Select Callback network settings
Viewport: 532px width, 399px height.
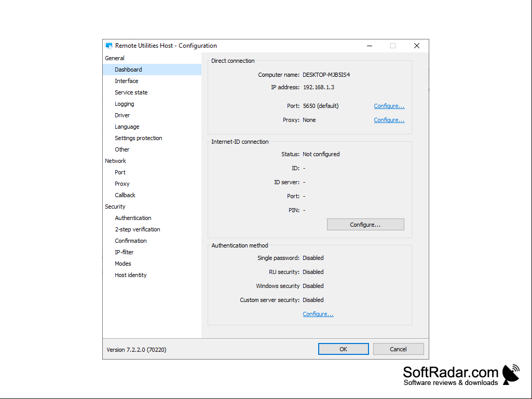(x=125, y=195)
